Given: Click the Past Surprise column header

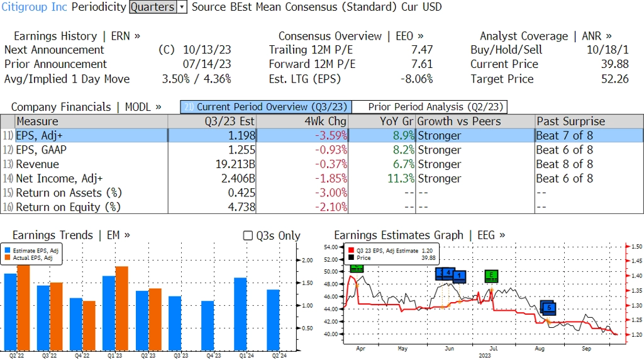Looking at the screenshot, I should 589,121.
